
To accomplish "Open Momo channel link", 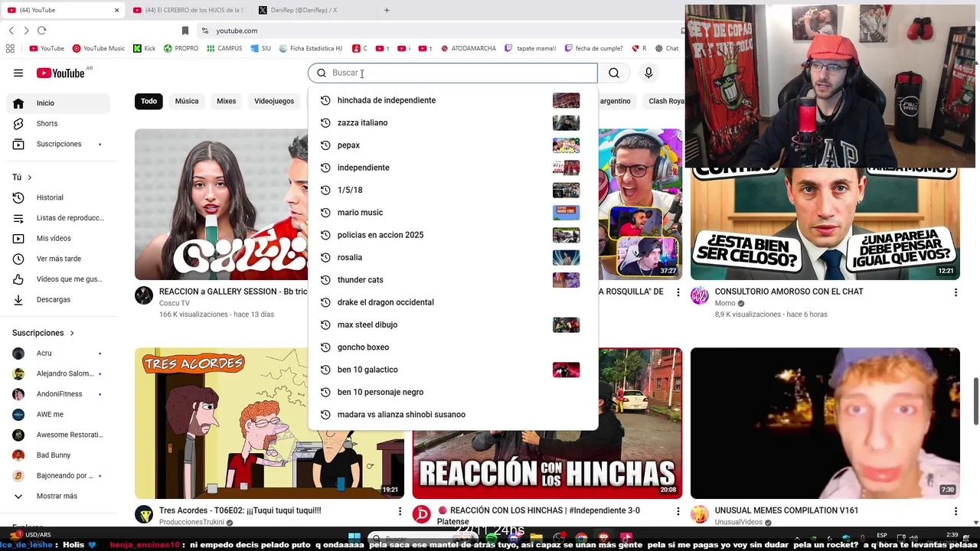I will pos(725,303).
